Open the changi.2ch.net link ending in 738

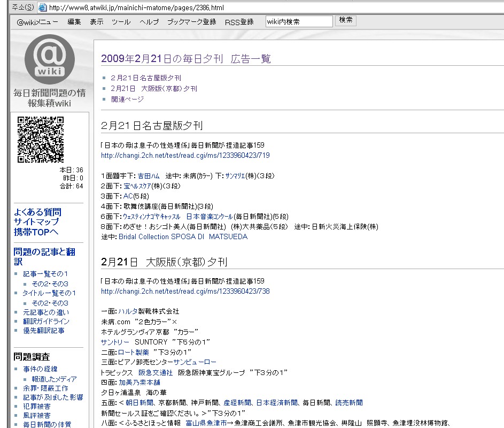click(185, 291)
